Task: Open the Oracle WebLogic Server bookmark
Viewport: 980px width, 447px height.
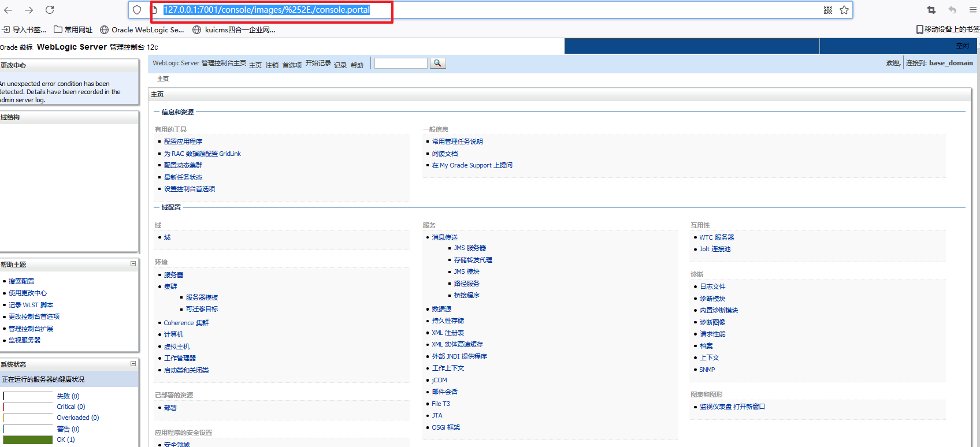Action: click(142, 29)
